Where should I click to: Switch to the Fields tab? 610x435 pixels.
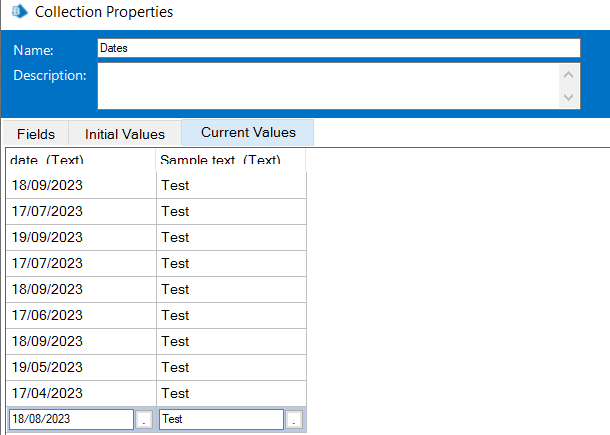tap(36, 134)
